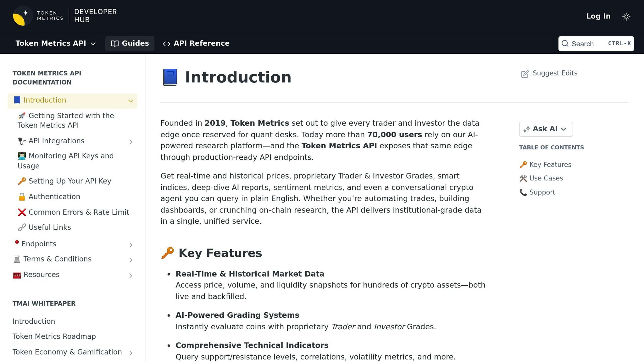
Task: Select Common Errors & Rate Limit
Action: [79, 212]
